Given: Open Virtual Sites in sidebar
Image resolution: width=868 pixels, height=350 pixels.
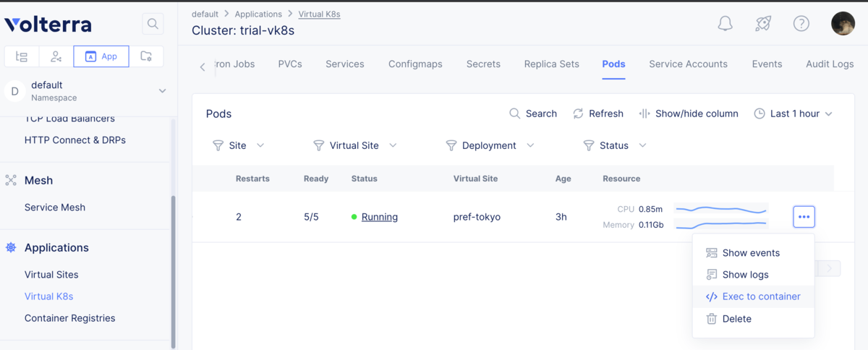Looking at the screenshot, I should click(x=51, y=274).
